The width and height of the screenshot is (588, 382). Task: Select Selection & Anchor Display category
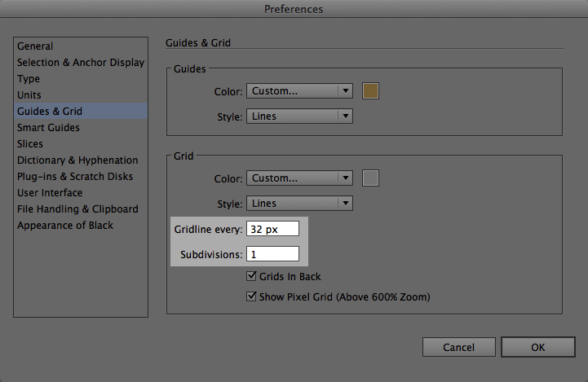pyautogui.click(x=81, y=63)
